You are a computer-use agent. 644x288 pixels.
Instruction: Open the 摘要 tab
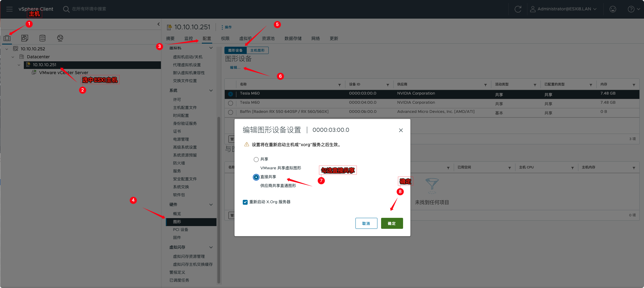[x=170, y=38]
